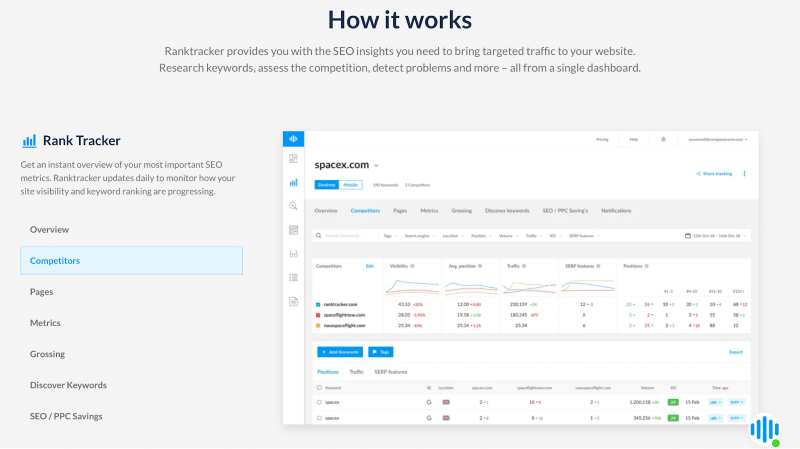Open the Notifications tab in the dashboard
Screen dimensions: 800x449
point(616,211)
